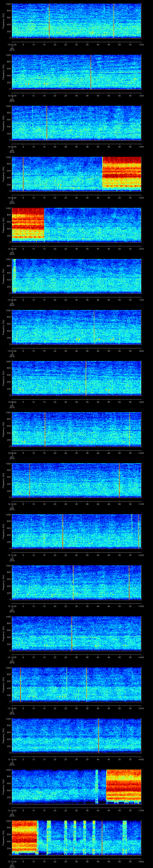The height and width of the screenshot is (868, 153).
Task: Click the 18:00 end label of last spectrogram
Action: coord(141,861)
